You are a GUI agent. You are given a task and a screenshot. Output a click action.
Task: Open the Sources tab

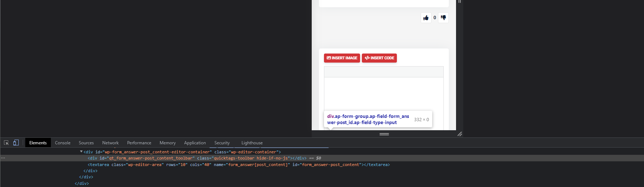click(86, 143)
